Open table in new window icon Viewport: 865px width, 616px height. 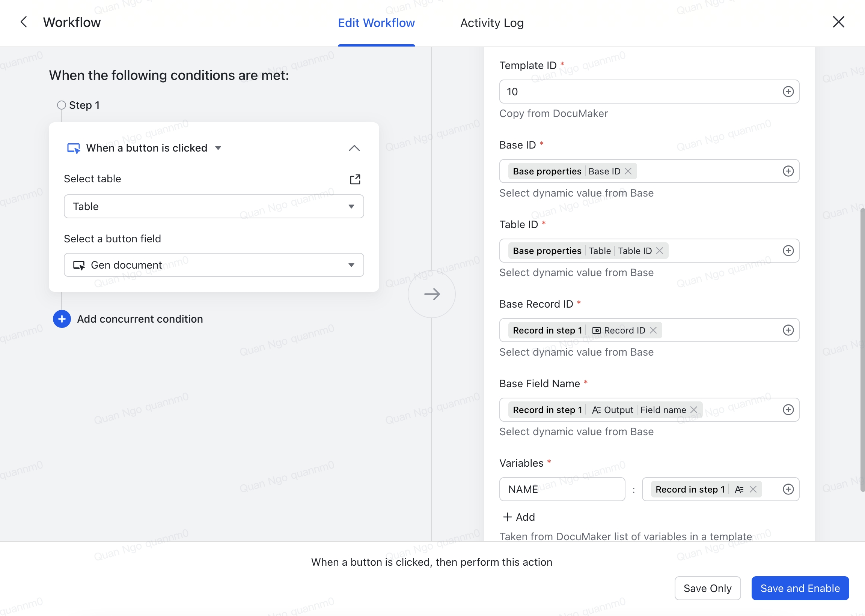(354, 179)
